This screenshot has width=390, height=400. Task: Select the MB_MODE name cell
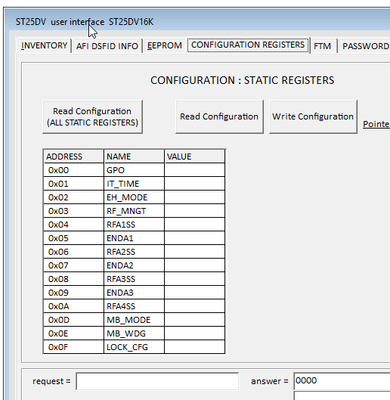click(x=134, y=320)
